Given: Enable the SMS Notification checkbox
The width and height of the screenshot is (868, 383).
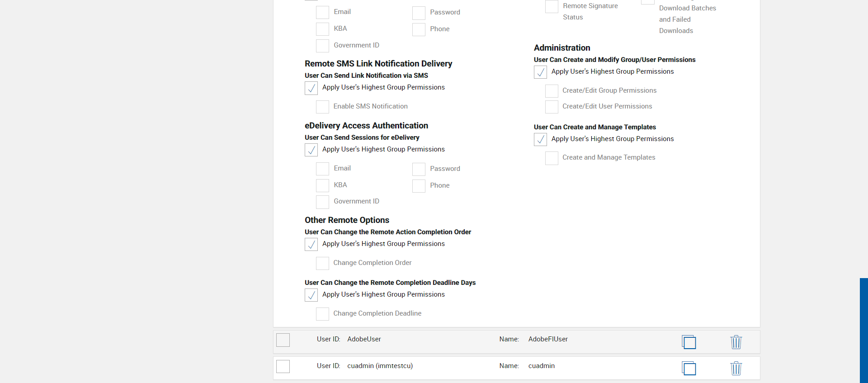Looking at the screenshot, I should pyautogui.click(x=322, y=107).
